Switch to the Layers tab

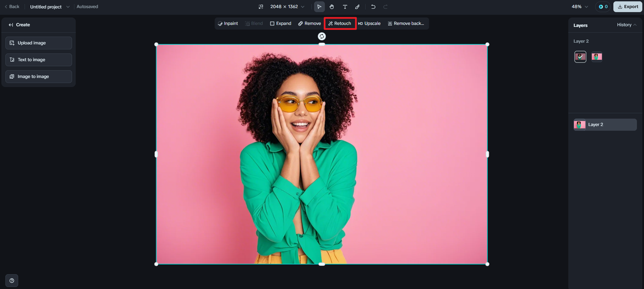click(581, 25)
